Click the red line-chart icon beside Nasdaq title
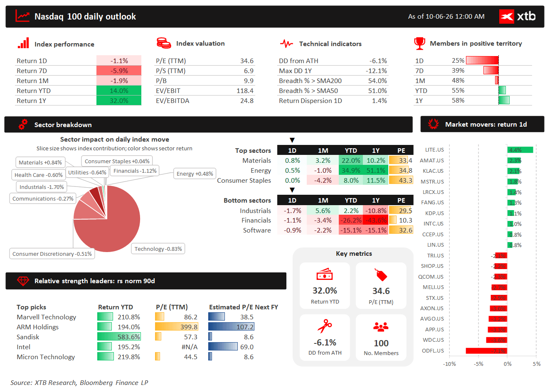 click(x=22, y=16)
